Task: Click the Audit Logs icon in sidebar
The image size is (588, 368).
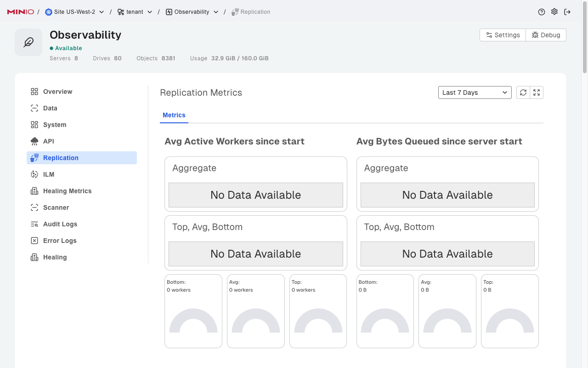Action: click(34, 224)
